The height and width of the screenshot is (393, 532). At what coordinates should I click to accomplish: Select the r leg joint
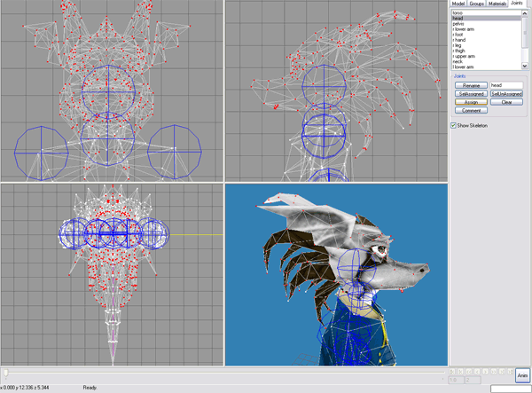486,45
